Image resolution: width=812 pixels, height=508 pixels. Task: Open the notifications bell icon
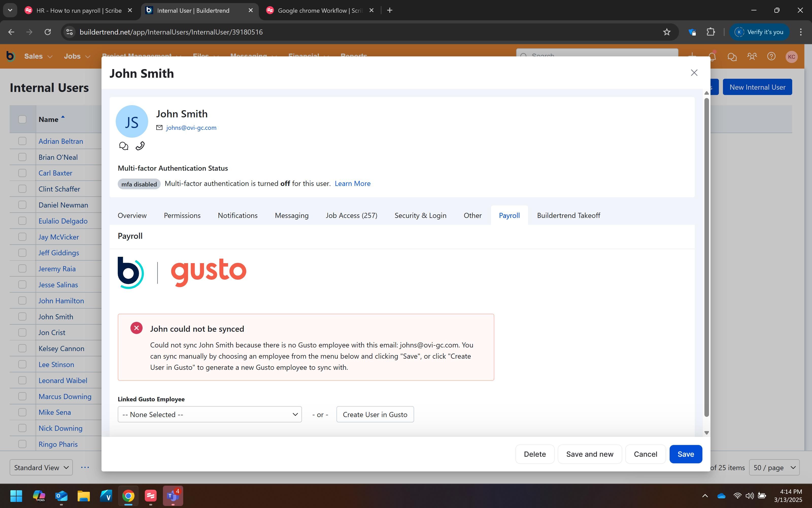pyautogui.click(x=712, y=56)
